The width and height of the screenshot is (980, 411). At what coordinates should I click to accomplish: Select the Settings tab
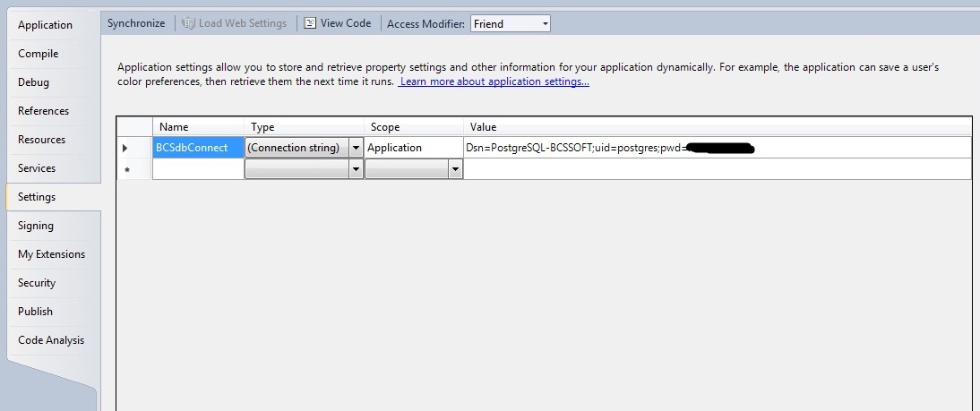tap(53, 197)
